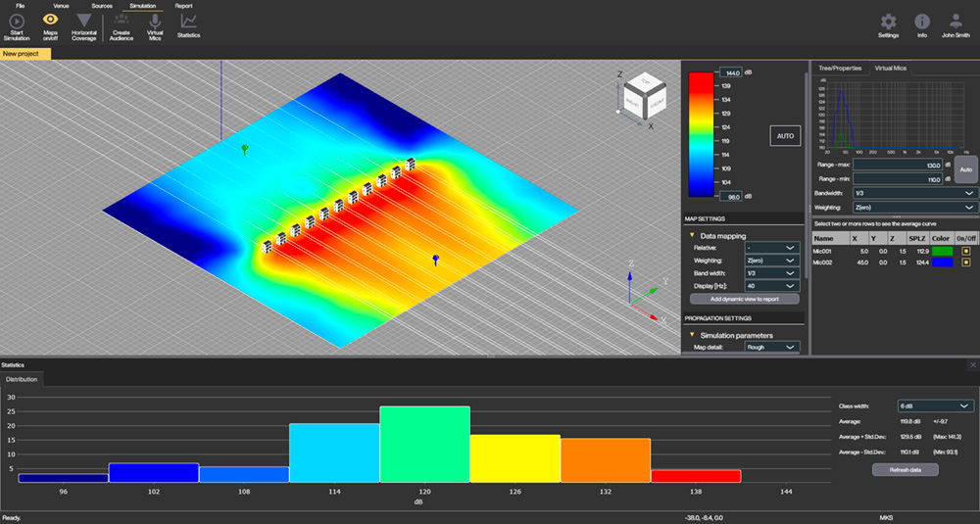The height and width of the screenshot is (524, 980).
Task: Collapse the Data mapping section
Action: coord(691,236)
